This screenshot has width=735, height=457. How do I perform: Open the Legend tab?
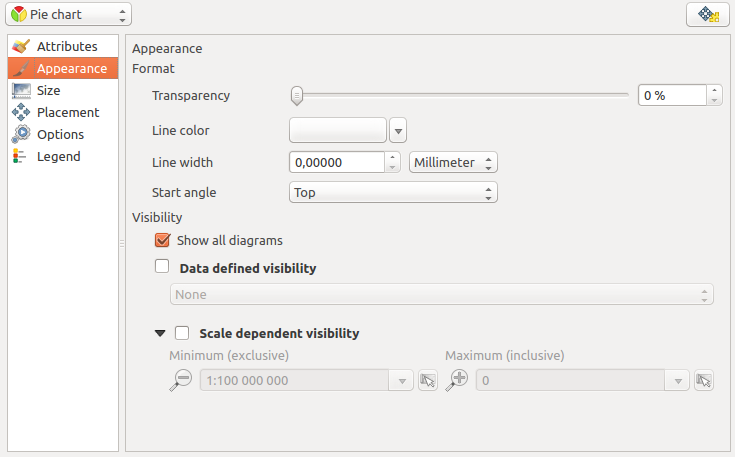click(58, 157)
